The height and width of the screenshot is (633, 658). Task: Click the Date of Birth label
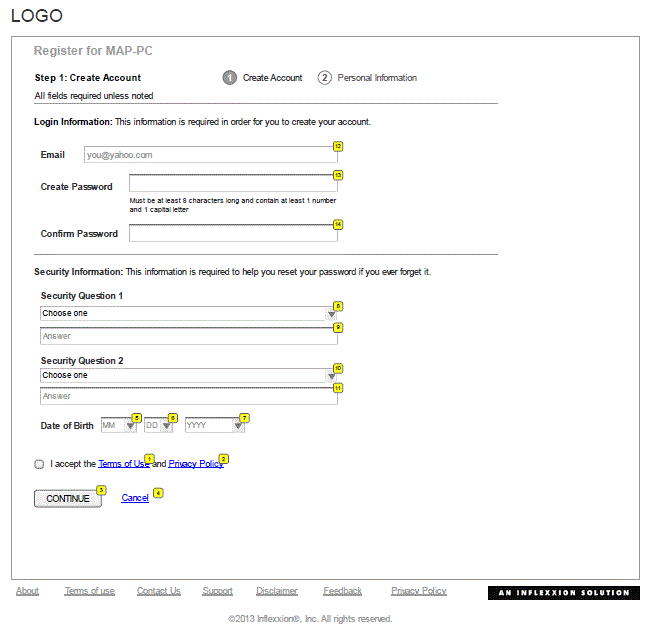(x=67, y=426)
